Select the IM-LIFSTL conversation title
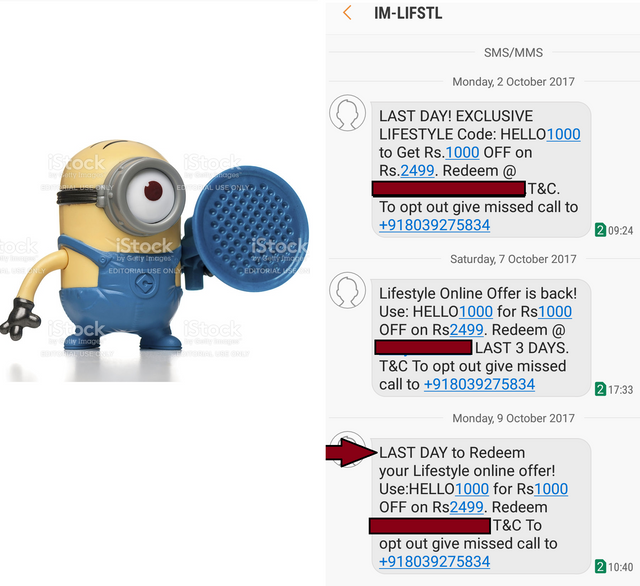The width and height of the screenshot is (640, 586). pos(408,13)
